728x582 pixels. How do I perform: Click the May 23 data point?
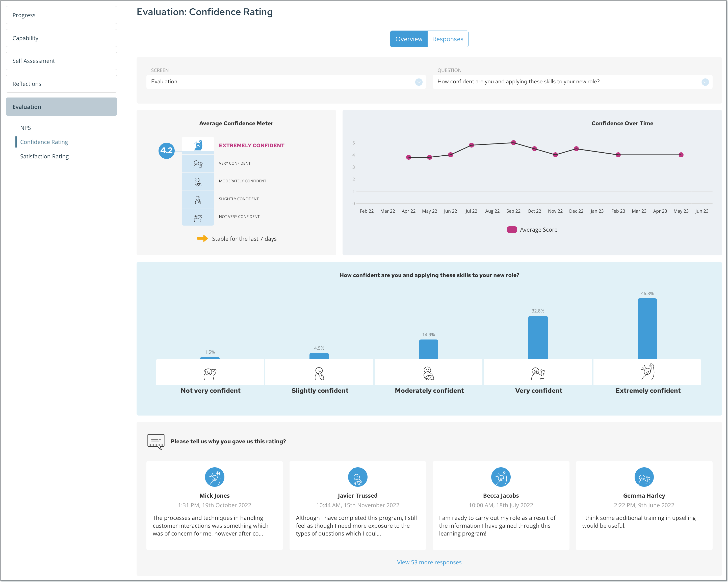tap(681, 155)
